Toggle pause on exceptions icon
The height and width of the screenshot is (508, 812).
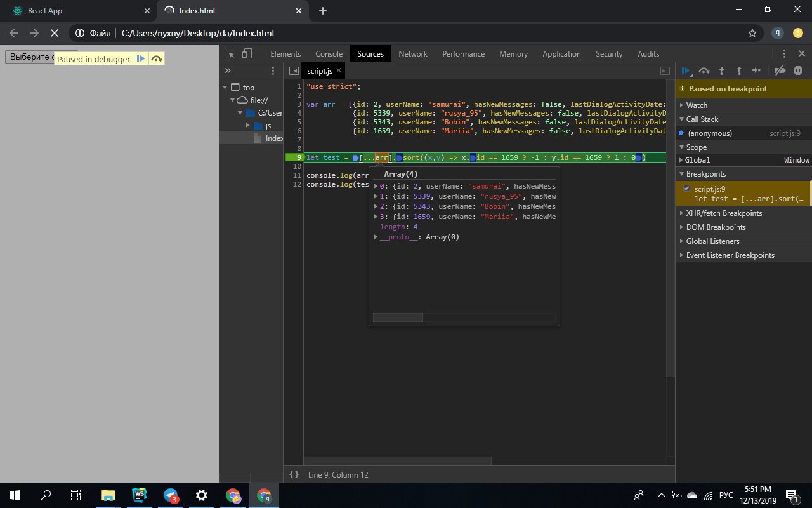[798, 71]
